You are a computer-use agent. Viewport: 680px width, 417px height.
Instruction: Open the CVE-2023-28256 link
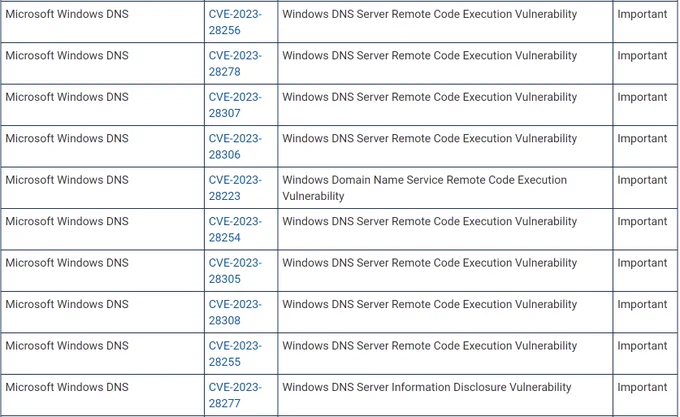pos(235,22)
